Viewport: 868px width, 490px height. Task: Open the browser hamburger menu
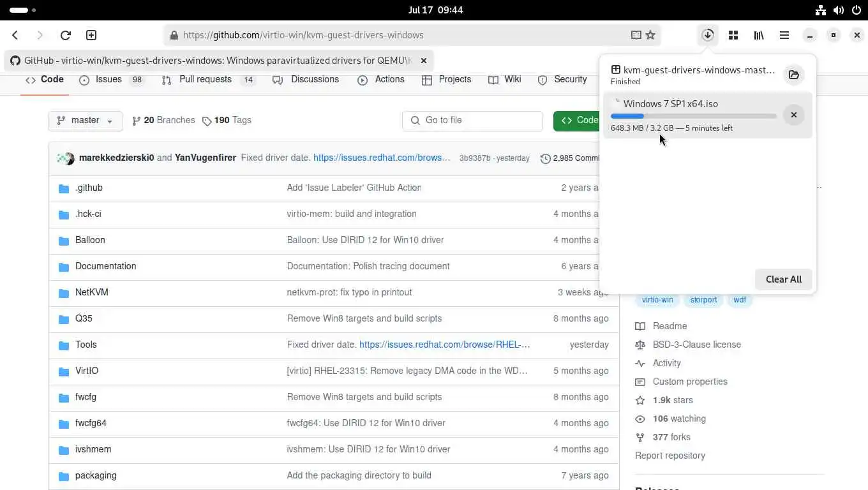click(x=784, y=35)
